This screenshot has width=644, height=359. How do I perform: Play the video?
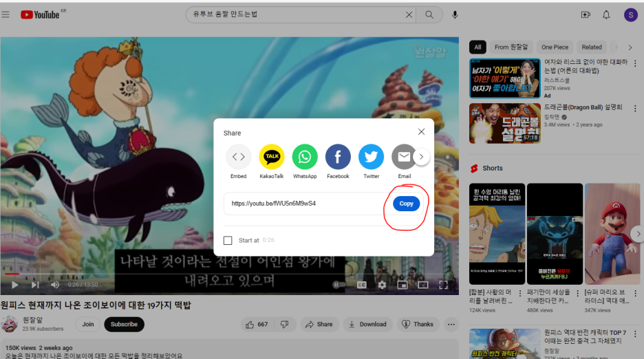click(x=15, y=285)
